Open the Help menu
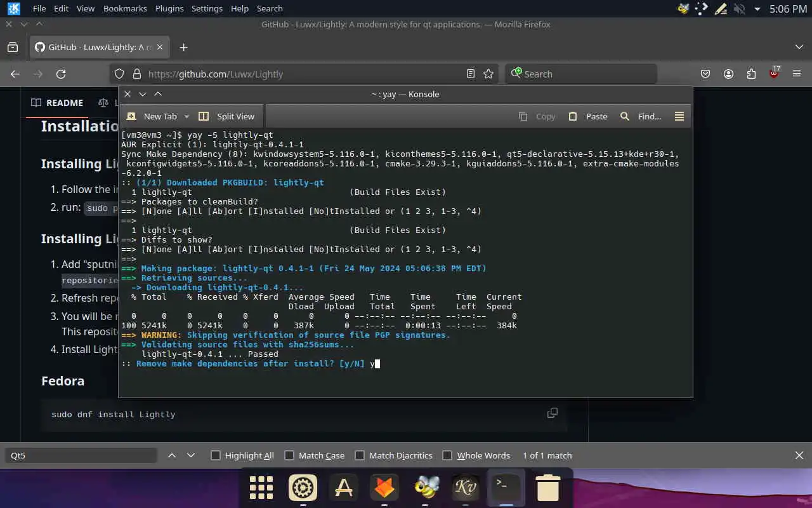This screenshot has height=508, width=812. tap(240, 9)
